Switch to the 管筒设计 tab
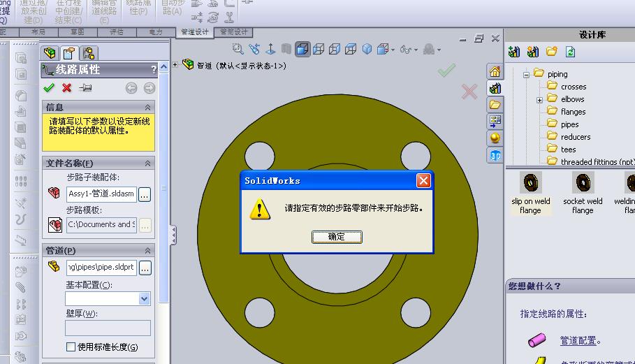The width and height of the screenshot is (635, 364). [233, 32]
